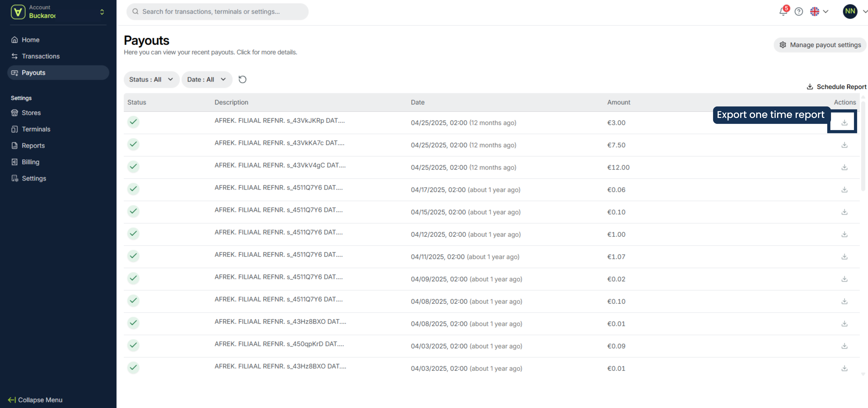Download report for the €3.00 payout
Viewport: 868px width, 408px height.
pyautogui.click(x=844, y=123)
